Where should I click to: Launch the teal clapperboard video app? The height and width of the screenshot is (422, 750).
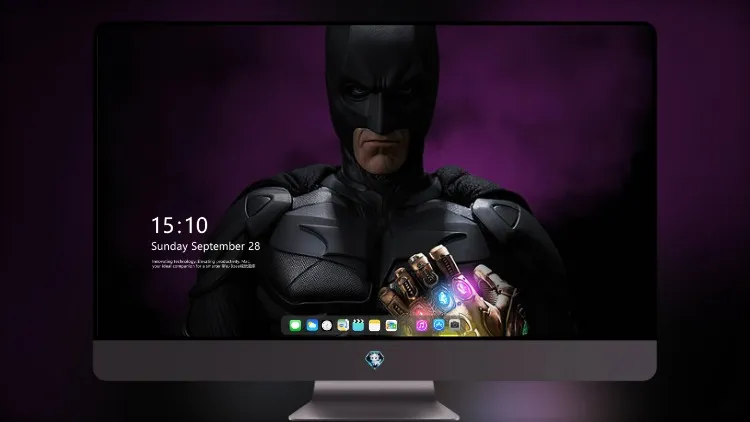pyautogui.click(x=358, y=325)
